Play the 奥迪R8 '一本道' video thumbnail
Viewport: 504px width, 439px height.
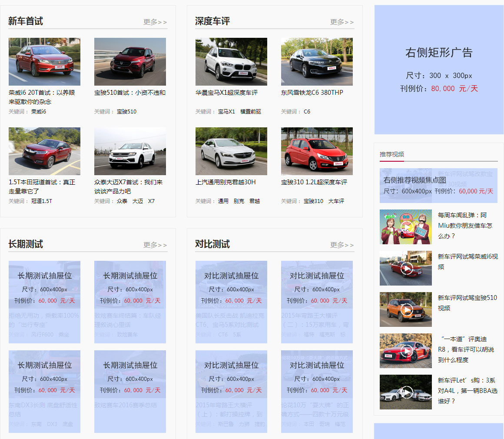pos(406,351)
